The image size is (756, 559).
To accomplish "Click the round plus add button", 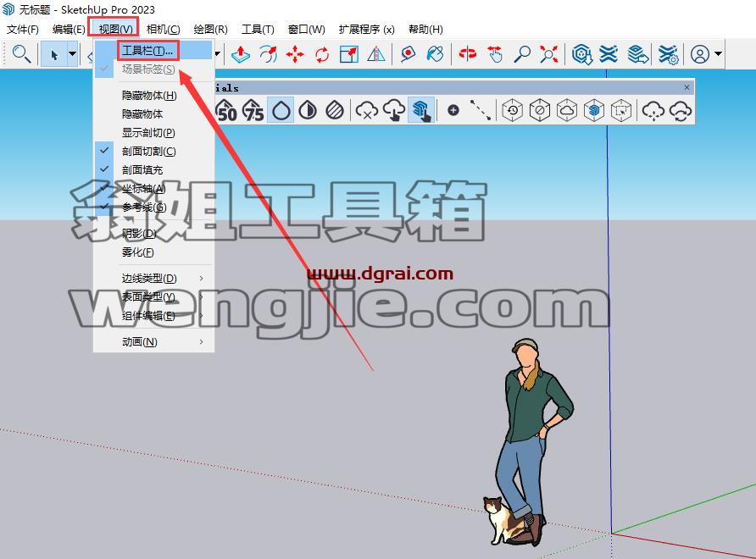I will coord(453,110).
